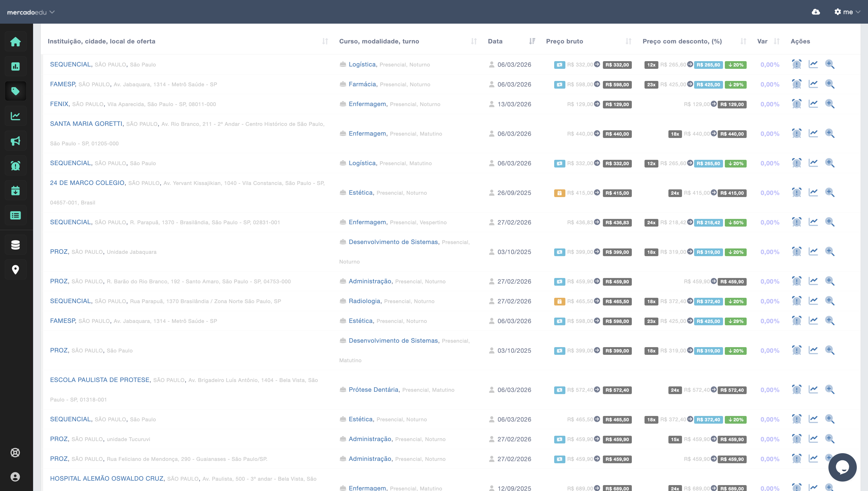
Task: Click 15x installment badge in Tucuruvi row
Action: pos(675,439)
